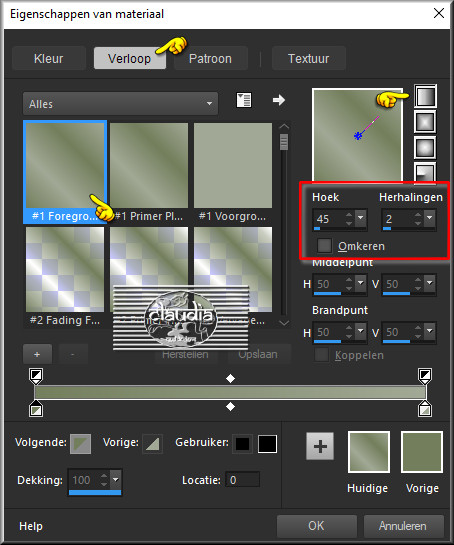Click the large plus add-to-palette button

pos(320,446)
